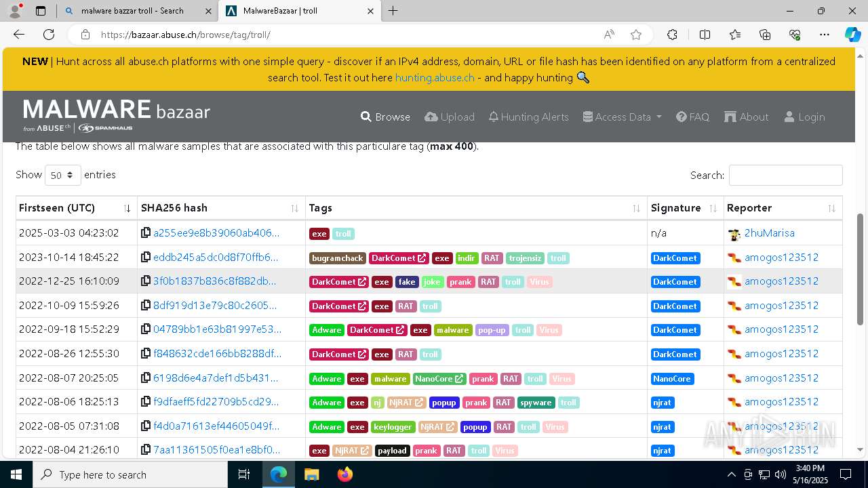Click the fake tag in 2022-12-25 row
This screenshot has height=488, width=868.
[x=407, y=282]
